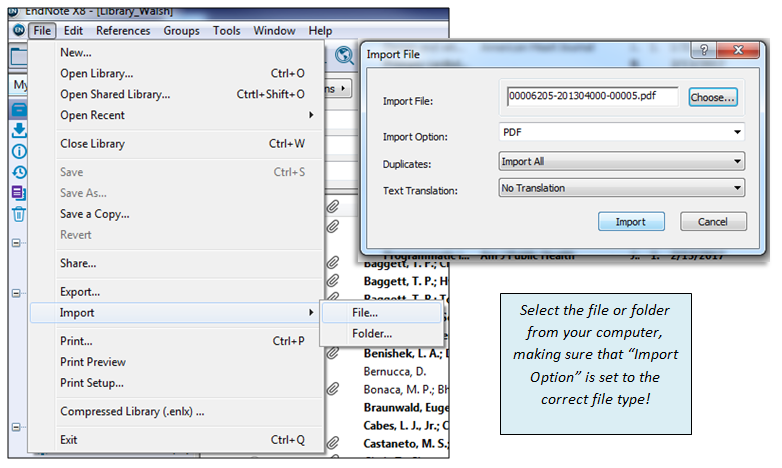Select the Bonaca, M. P. reference row

click(406, 390)
